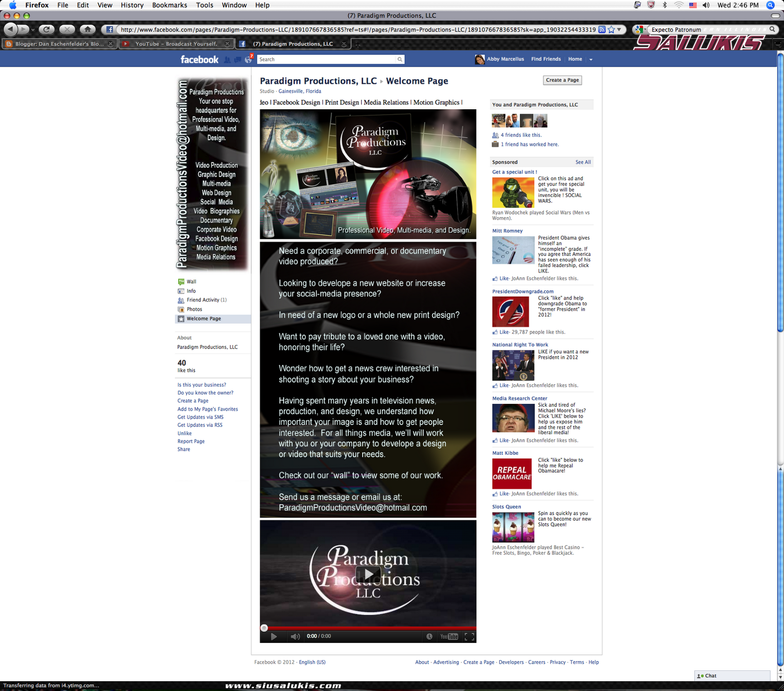784x691 pixels.
Task: Click the video player play button
Action: [274, 637]
